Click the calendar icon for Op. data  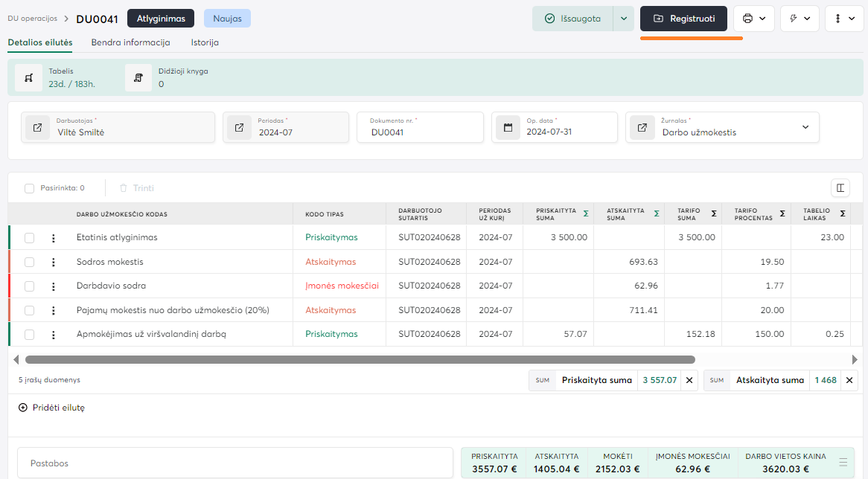coord(508,127)
